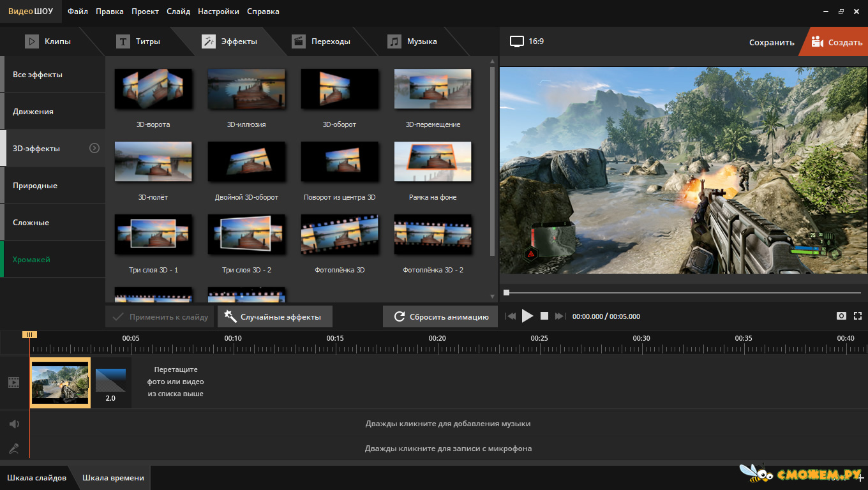
Task: Click the music track speaker icon
Action: 14,424
